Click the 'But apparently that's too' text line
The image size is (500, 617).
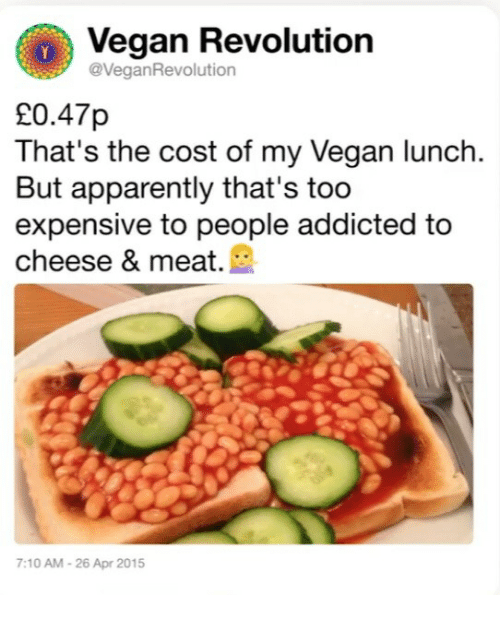coord(183,188)
